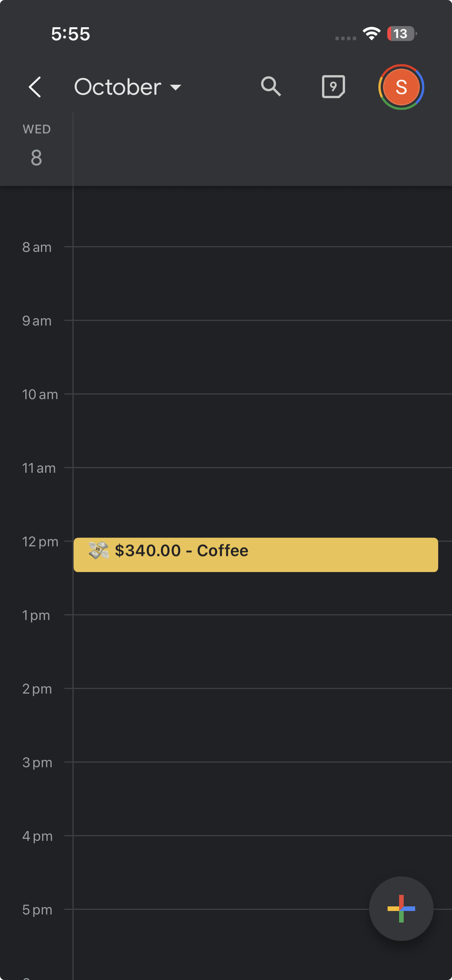Screen dimensions: 452x980
Task: Expand the October month dropdown arrow
Action: coord(176,87)
